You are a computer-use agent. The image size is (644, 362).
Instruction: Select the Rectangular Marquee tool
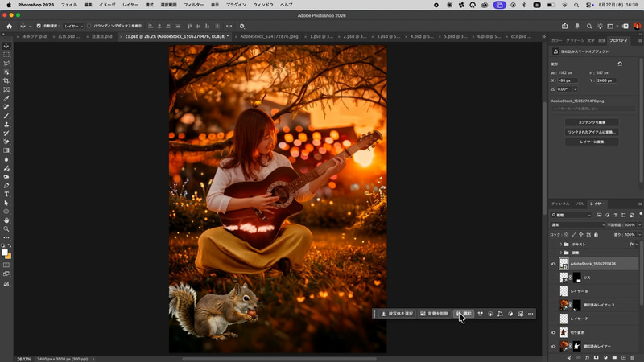(6, 55)
